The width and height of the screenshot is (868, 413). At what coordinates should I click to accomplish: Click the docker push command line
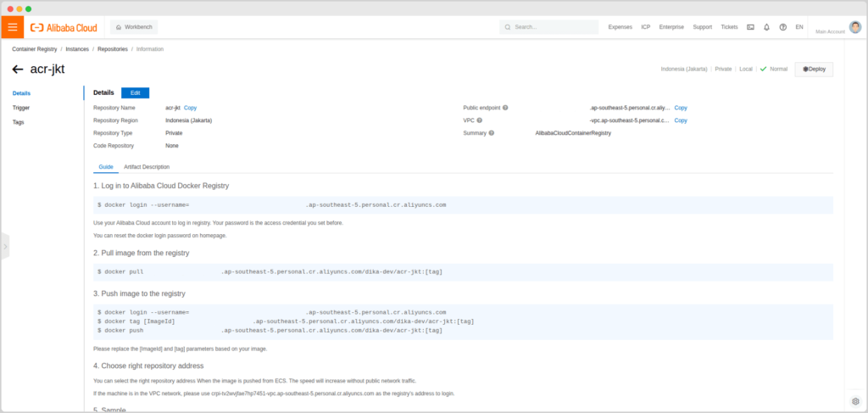pos(270,331)
